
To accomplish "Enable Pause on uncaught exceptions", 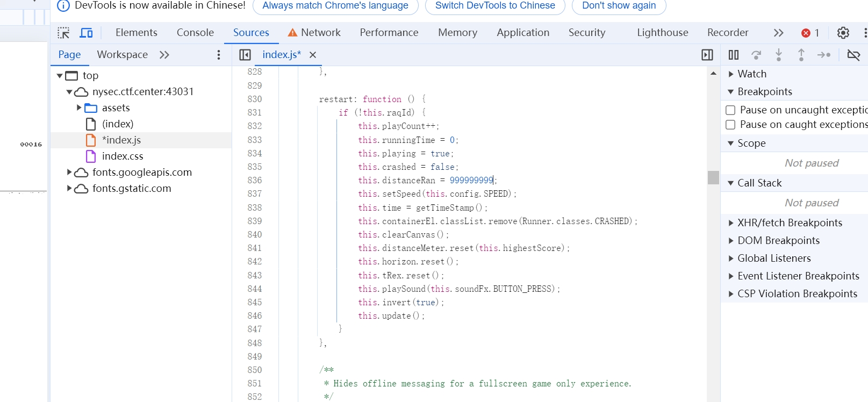I will click(x=730, y=110).
